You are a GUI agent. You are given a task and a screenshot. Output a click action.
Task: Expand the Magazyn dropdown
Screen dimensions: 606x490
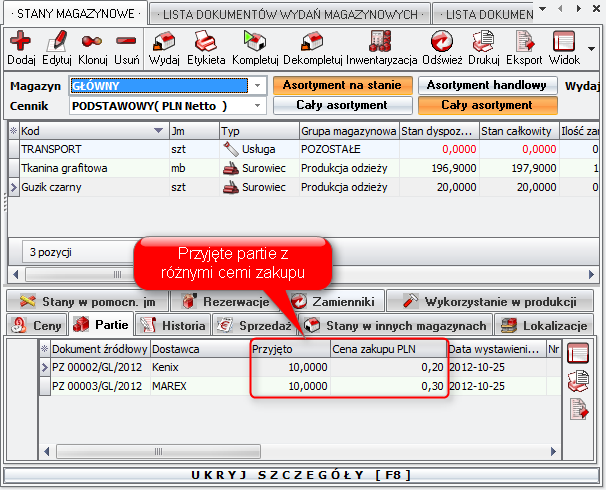(x=259, y=86)
